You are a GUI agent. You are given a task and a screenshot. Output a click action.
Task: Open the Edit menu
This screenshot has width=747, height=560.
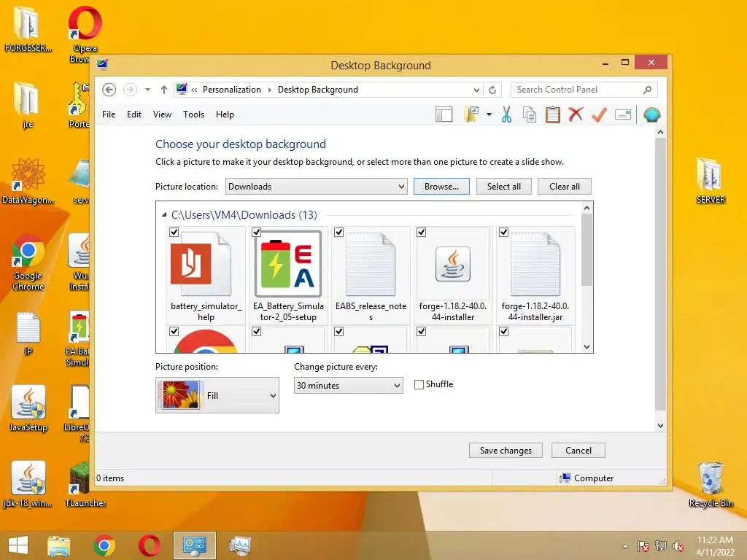[134, 114]
